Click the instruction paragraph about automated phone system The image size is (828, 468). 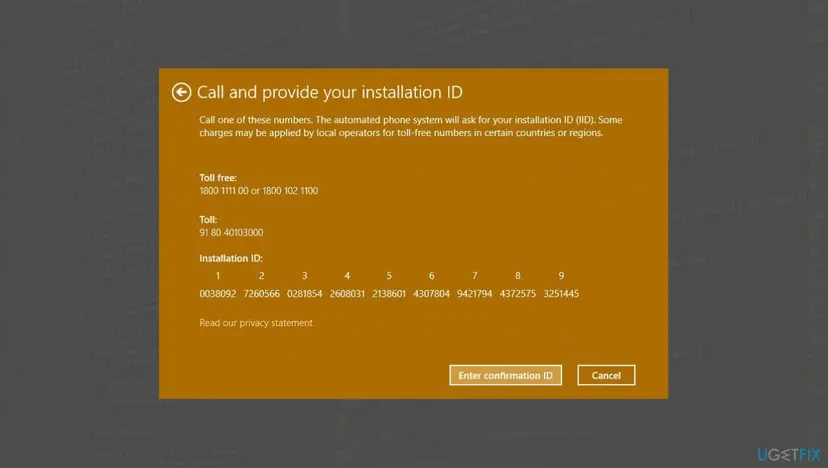point(411,126)
